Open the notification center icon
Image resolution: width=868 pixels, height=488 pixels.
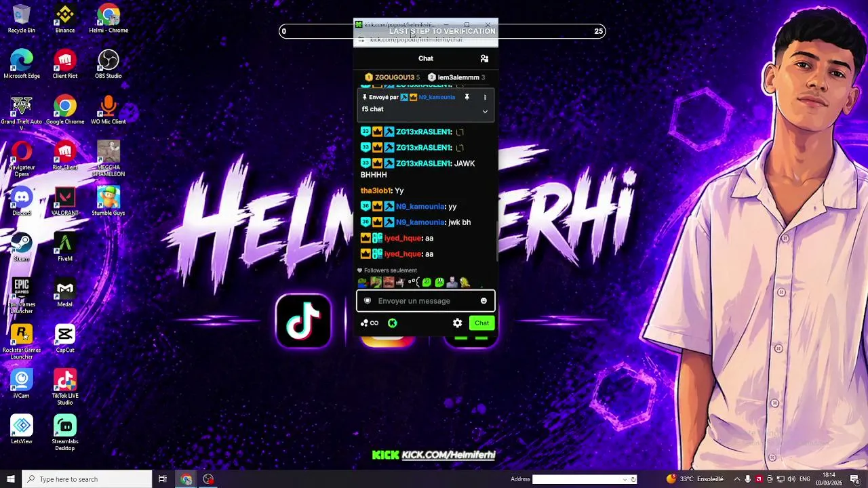tap(854, 479)
